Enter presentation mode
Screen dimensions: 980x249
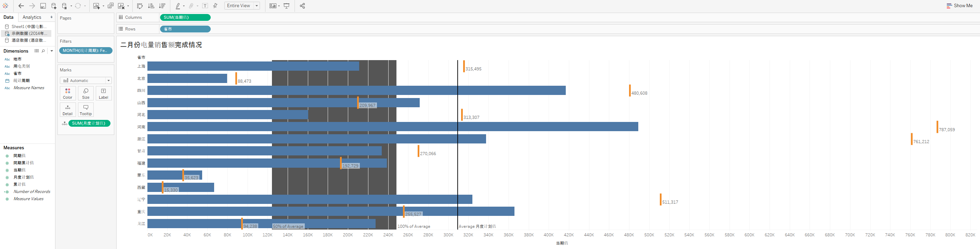point(287,6)
